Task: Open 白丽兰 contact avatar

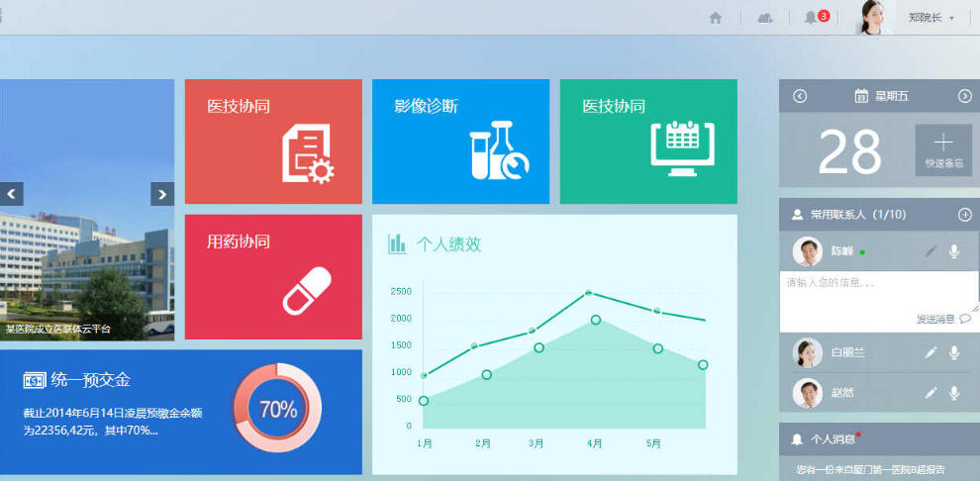Action: coord(808,353)
